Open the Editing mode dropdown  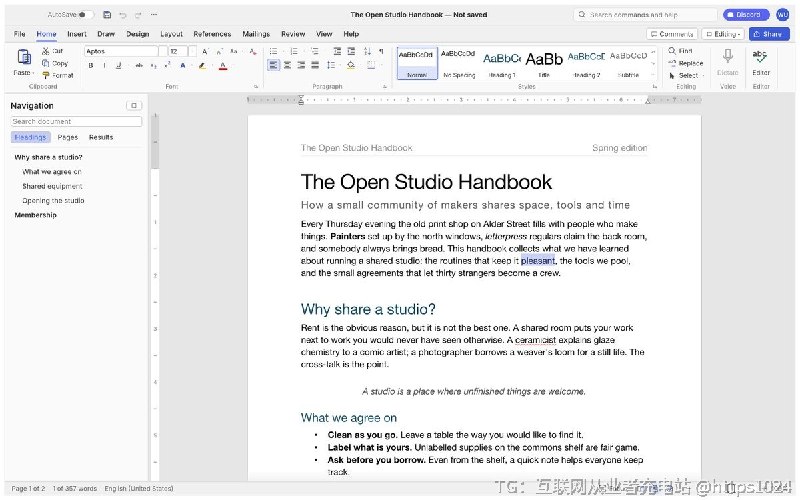click(x=723, y=34)
